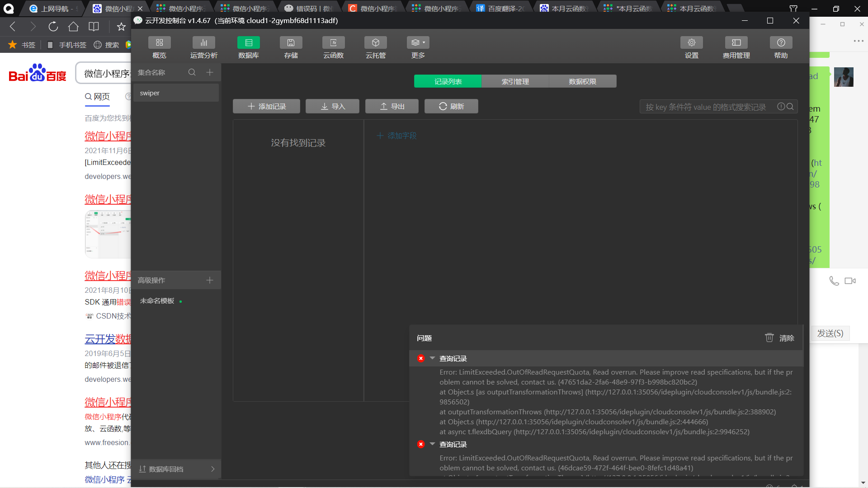Open the 更多 dropdown menu
868x488 pixels.
click(x=418, y=43)
